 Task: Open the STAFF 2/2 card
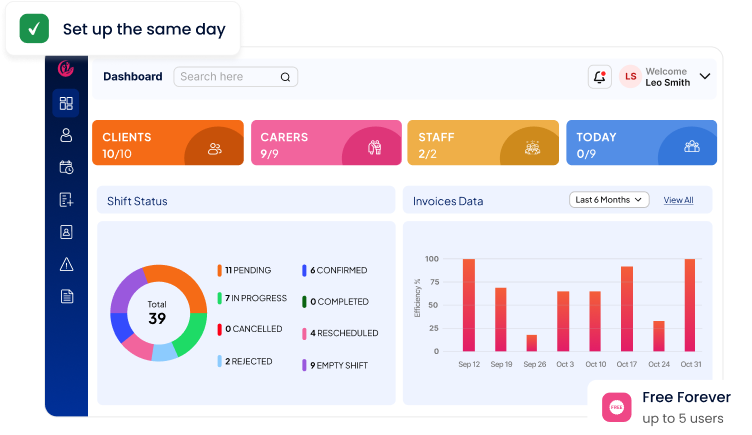(x=483, y=142)
